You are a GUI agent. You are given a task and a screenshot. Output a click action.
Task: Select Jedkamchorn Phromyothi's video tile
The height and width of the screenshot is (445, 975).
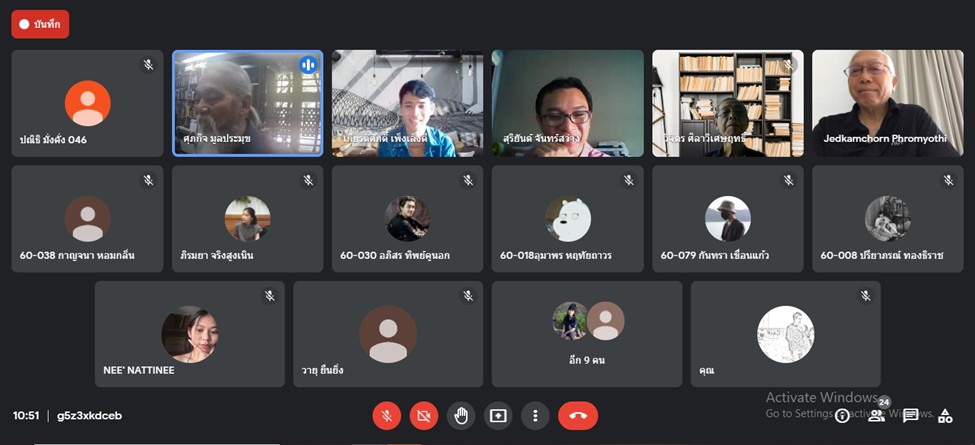[887, 103]
